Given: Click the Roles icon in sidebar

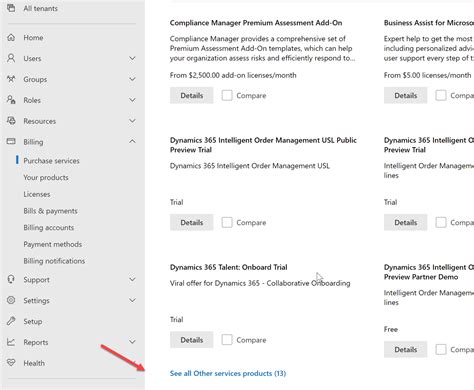Looking at the screenshot, I should (11, 100).
